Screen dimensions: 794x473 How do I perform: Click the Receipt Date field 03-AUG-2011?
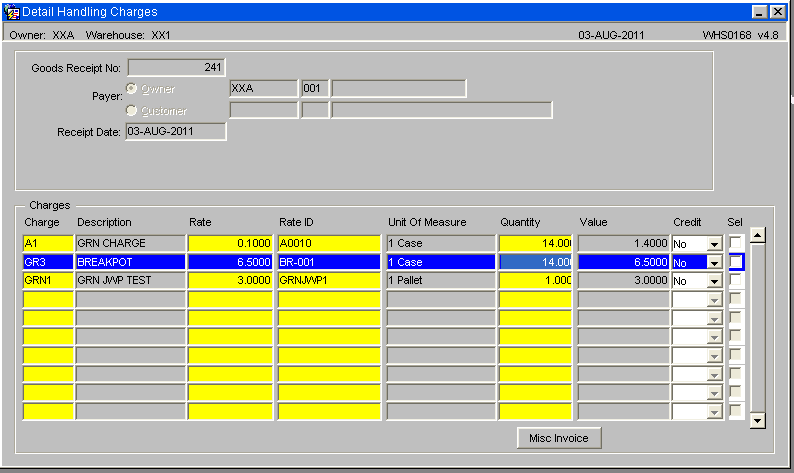tap(176, 132)
